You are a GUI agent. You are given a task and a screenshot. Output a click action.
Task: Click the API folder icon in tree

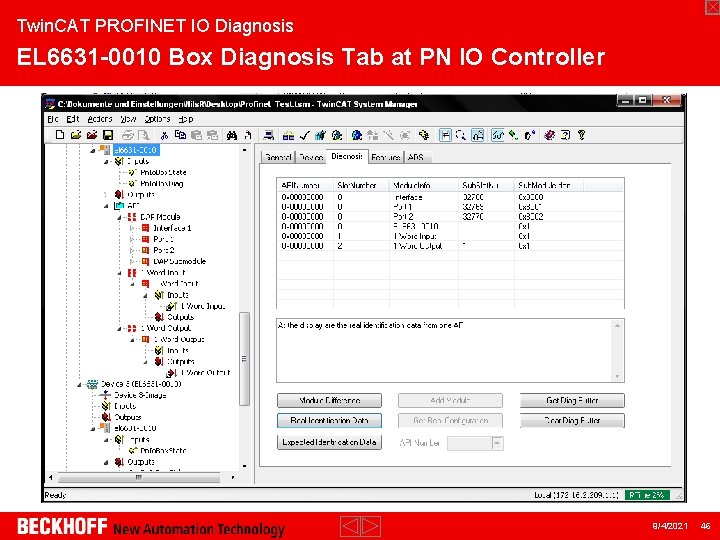119,206
